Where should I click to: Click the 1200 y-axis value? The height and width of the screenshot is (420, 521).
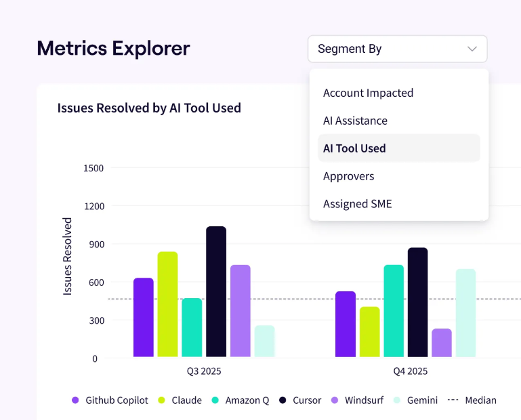click(93, 207)
